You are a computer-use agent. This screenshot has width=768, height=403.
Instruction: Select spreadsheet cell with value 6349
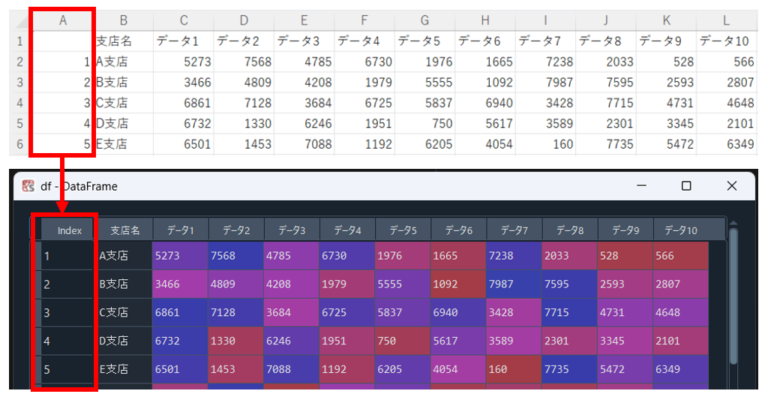pos(726,144)
